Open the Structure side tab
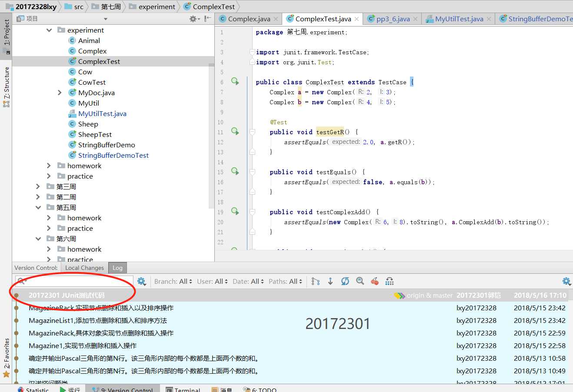 click(6, 87)
